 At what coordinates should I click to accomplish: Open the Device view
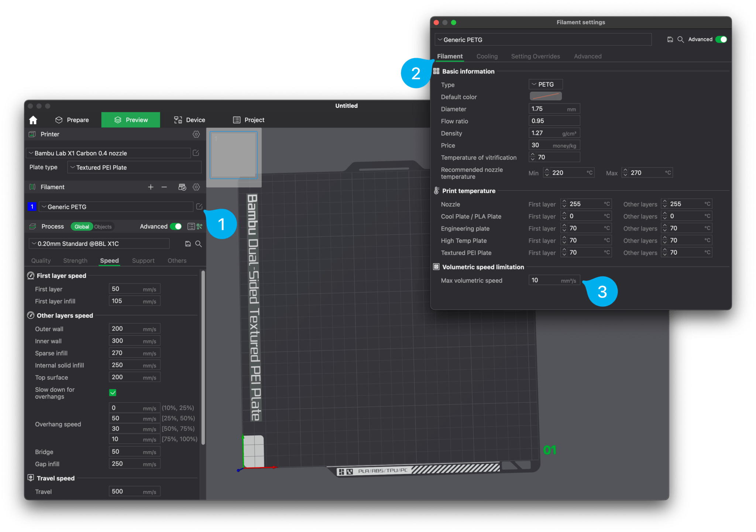pos(189,120)
